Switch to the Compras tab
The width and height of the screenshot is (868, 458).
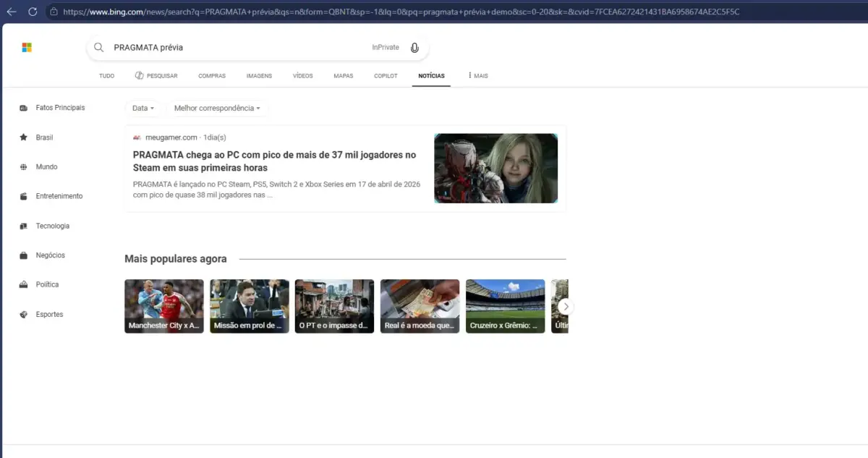(212, 76)
